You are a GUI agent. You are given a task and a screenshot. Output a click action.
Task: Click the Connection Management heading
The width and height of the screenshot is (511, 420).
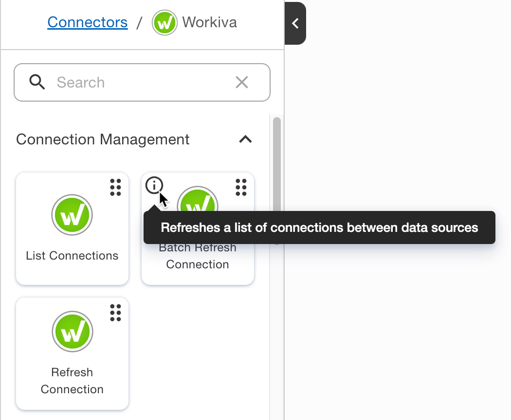(103, 140)
